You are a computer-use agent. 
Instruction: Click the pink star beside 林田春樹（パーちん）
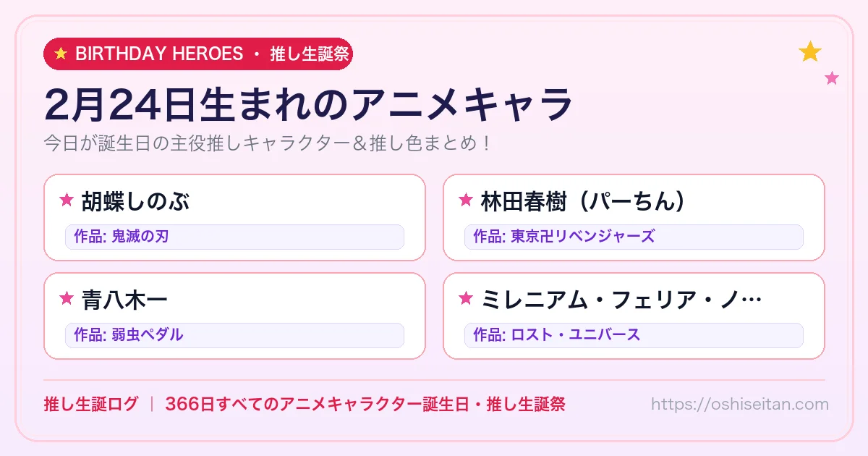(466, 200)
